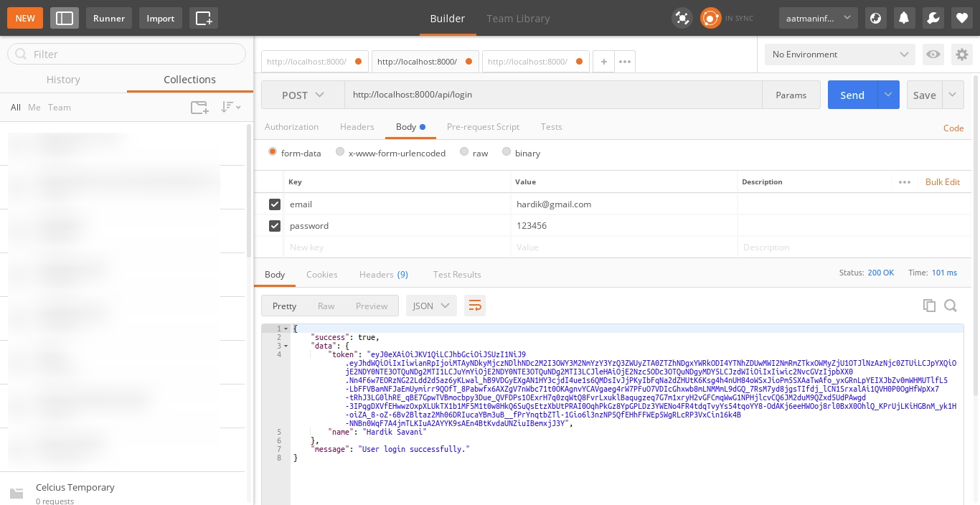Open the notifications bell
This screenshot has height=505, width=980.
905,18
